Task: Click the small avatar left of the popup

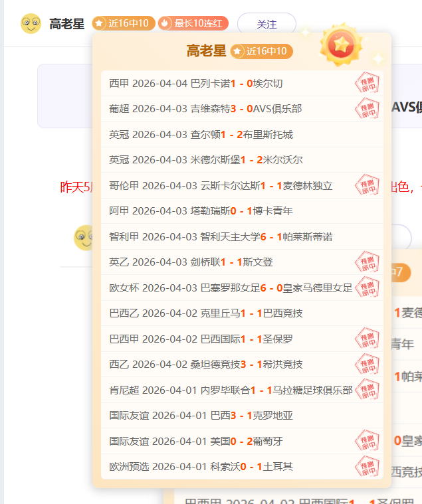Action: (84, 238)
